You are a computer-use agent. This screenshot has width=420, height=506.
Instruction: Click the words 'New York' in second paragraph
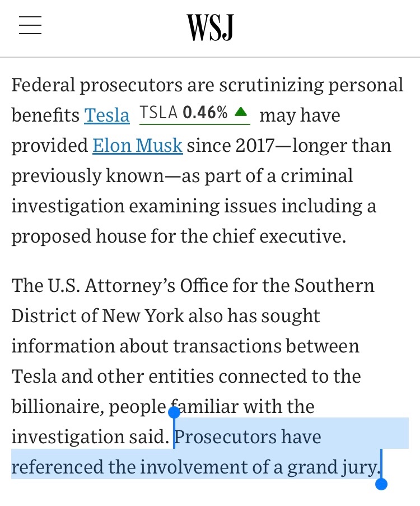143,315
